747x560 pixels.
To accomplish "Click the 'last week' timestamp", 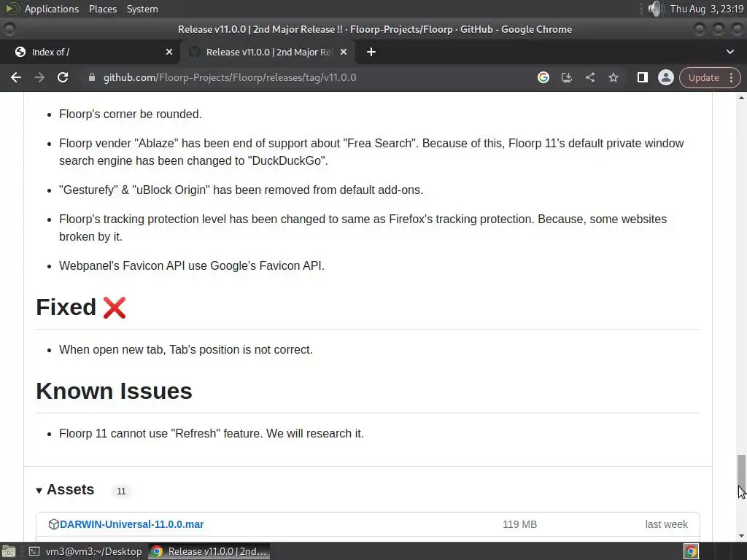I will point(667,524).
